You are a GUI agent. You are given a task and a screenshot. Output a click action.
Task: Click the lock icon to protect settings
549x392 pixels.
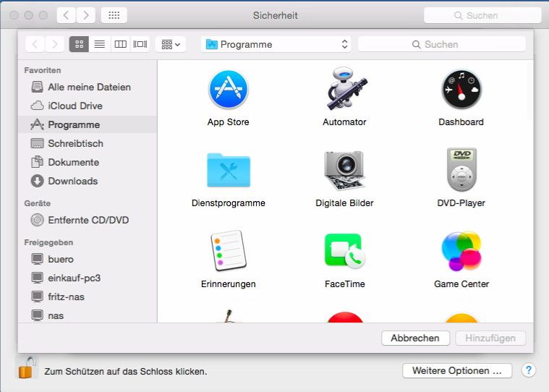point(26,367)
